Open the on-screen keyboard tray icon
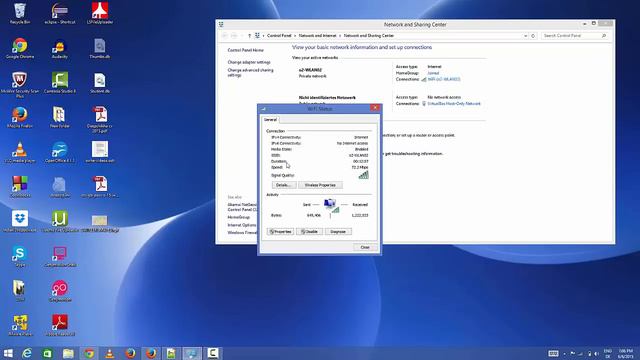 pos(553,353)
